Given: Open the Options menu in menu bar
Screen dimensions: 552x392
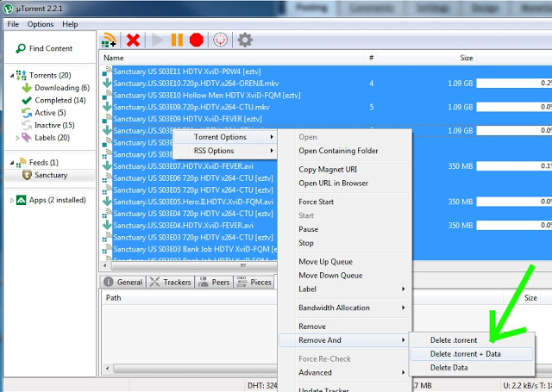Looking at the screenshot, I should (41, 24).
